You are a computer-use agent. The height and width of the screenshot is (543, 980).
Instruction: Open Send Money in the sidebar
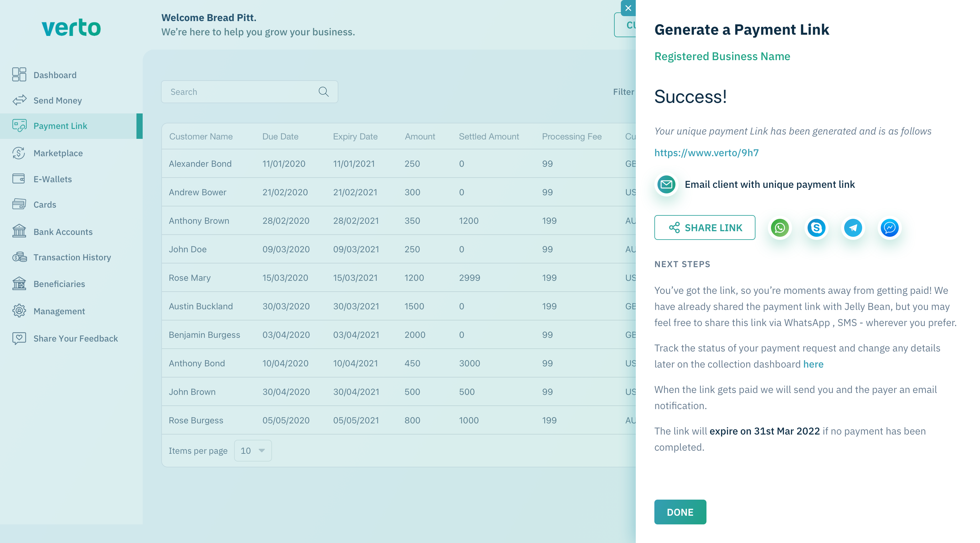(x=57, y=100)
